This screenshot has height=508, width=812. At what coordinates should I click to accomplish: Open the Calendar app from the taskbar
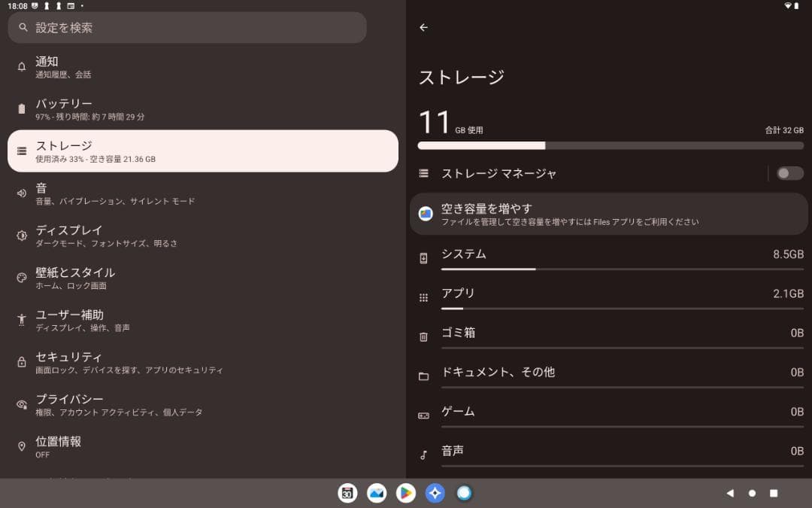(x=347, y=493)
